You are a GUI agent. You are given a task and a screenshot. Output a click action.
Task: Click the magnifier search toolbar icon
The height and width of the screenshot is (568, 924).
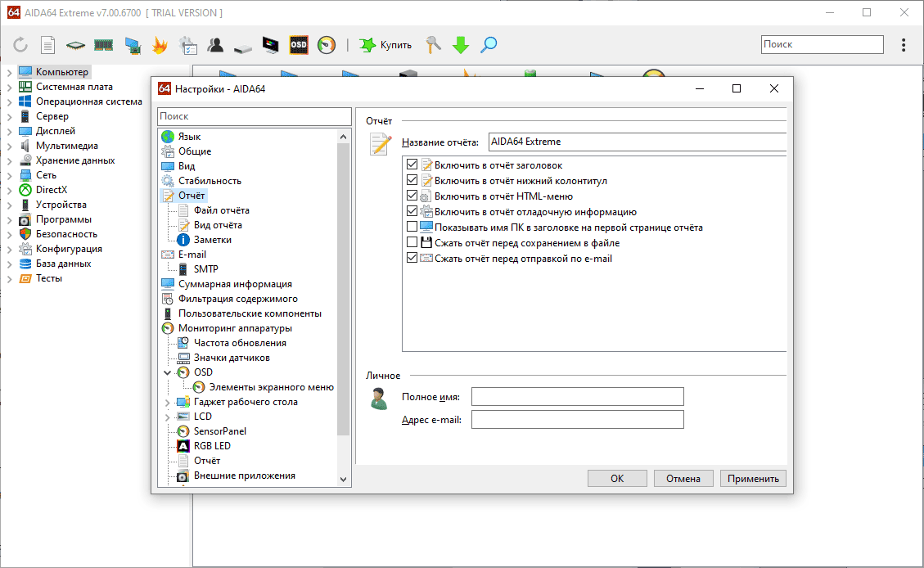tap(489, 45)
